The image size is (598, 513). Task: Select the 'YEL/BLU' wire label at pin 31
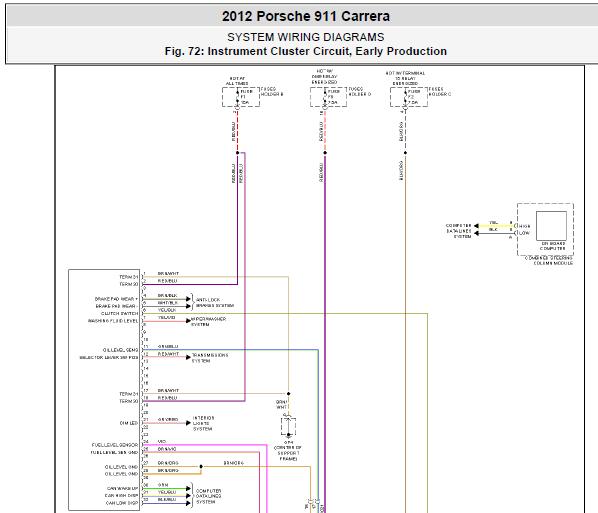tap(167, 492)
